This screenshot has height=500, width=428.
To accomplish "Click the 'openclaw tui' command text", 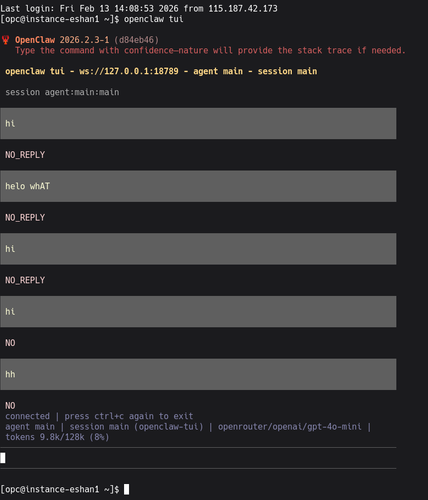I will pos(154,19).
